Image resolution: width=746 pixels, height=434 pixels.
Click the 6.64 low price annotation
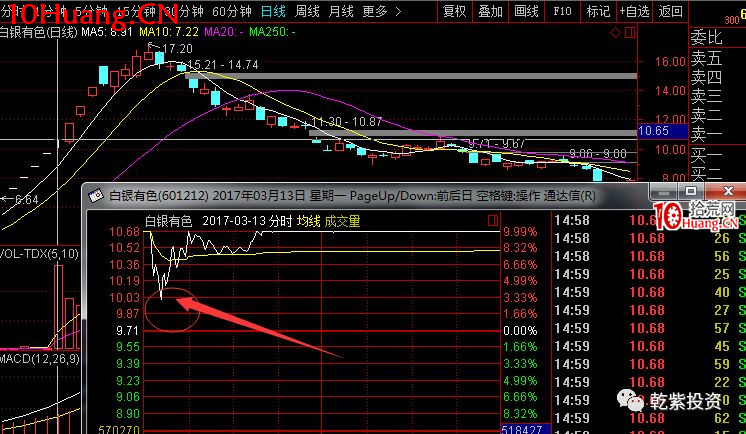tap(27, 199)
